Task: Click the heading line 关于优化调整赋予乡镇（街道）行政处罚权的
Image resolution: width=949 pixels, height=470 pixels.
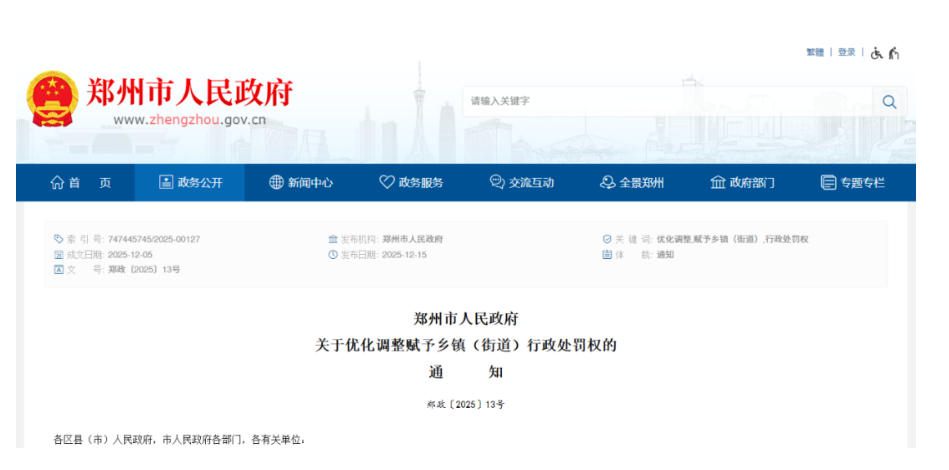Action: (x=465, y=345)
